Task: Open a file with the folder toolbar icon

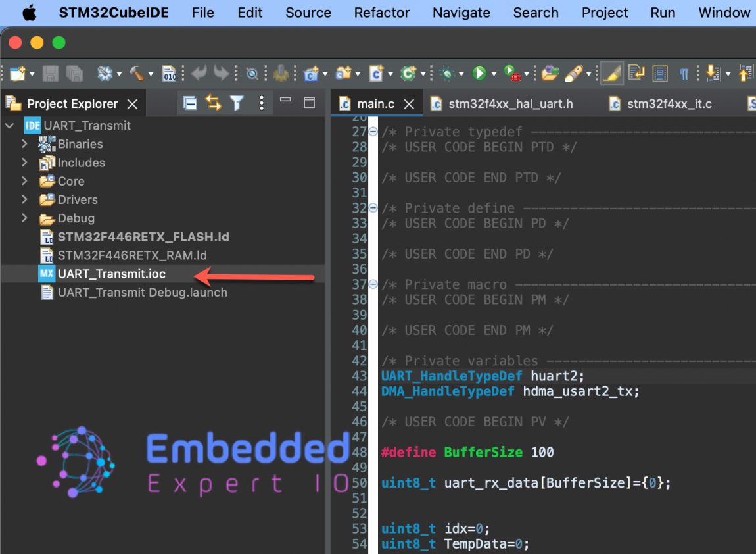Action: click(550, 74)
